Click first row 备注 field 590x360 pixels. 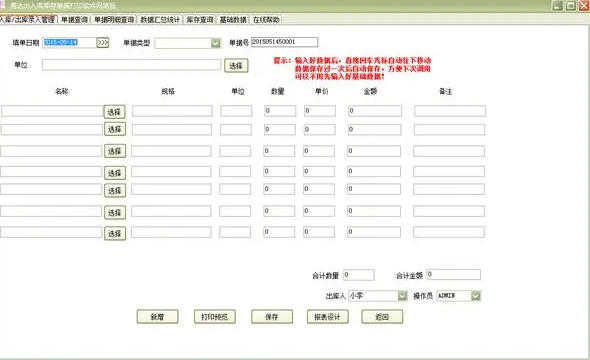pyautogui.click(x=450, y=111)
